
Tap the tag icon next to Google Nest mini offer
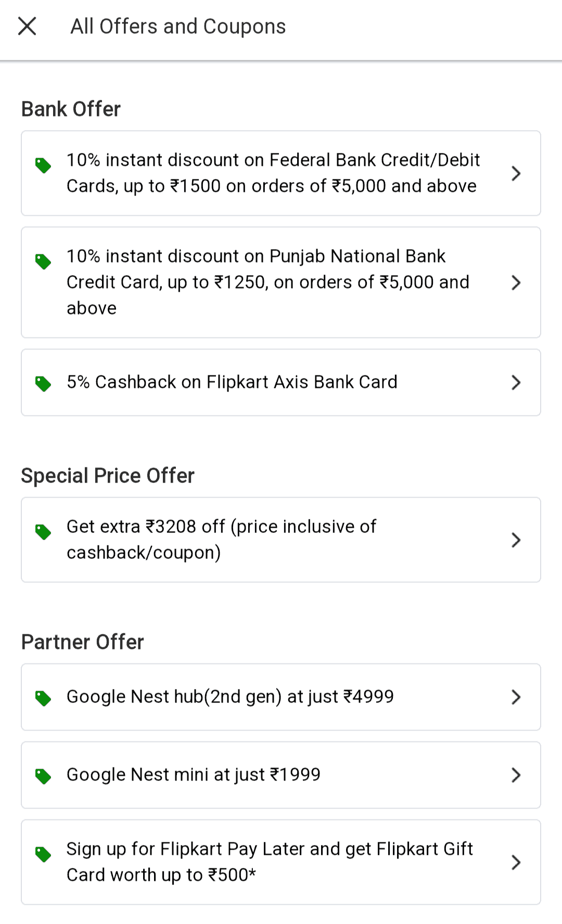click(x=43, y=776)
